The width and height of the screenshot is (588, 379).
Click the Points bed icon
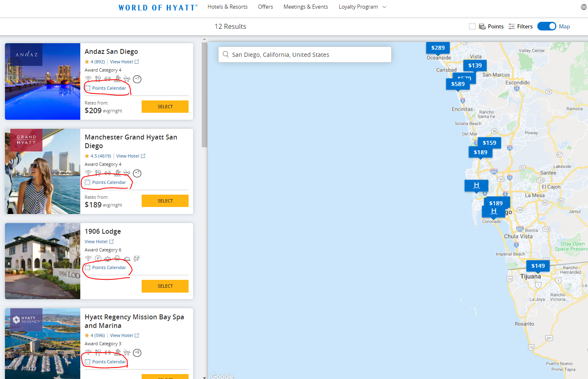coord(482,26)
